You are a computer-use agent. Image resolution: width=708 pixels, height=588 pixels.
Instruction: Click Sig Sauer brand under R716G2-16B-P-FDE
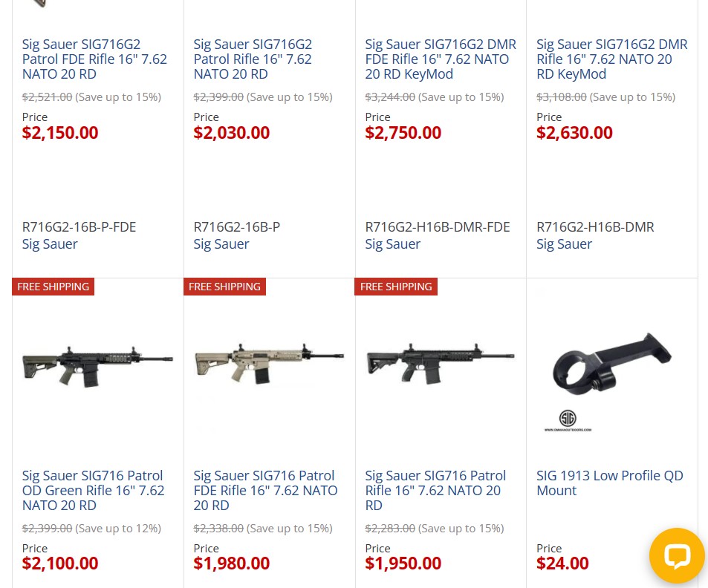[x=50, y=244]
